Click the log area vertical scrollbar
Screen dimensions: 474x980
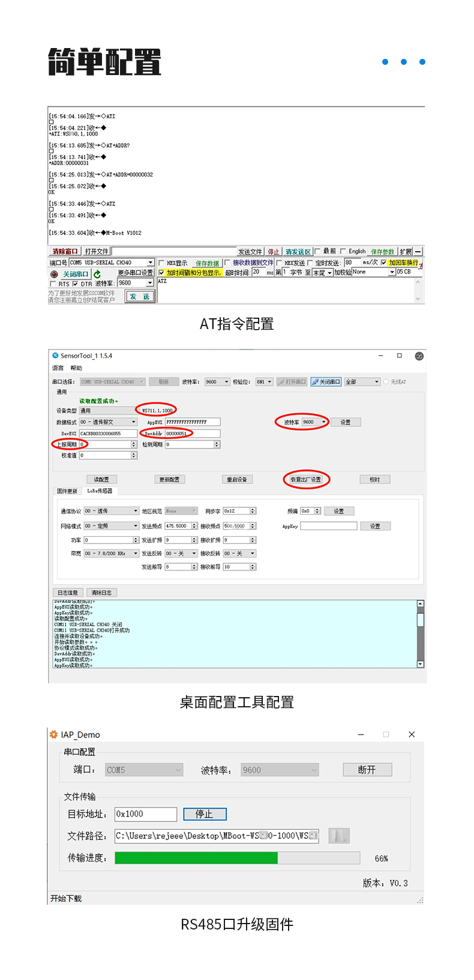tap(420, 634)
